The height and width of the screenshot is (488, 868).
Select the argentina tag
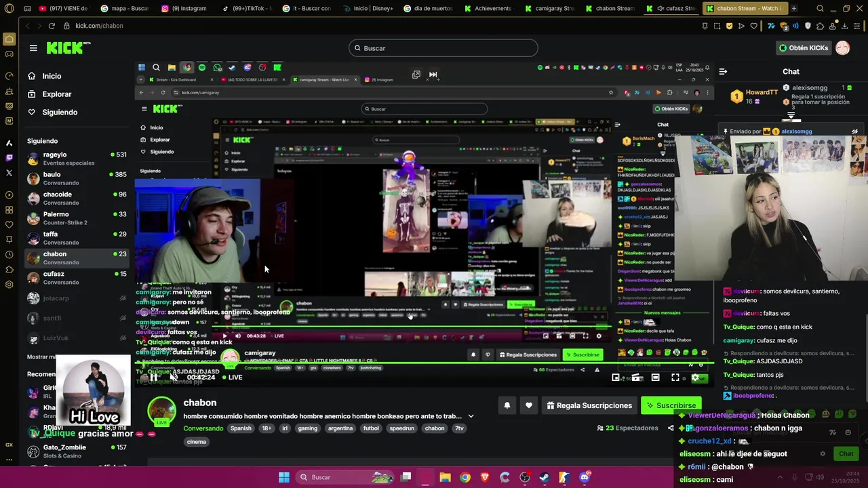click(x=340, y=428)
